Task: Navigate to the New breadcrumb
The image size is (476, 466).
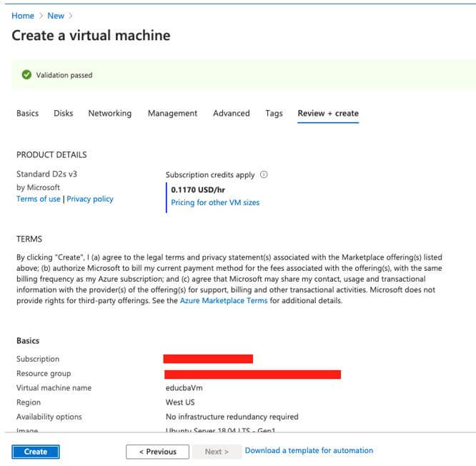Action: 56,16
